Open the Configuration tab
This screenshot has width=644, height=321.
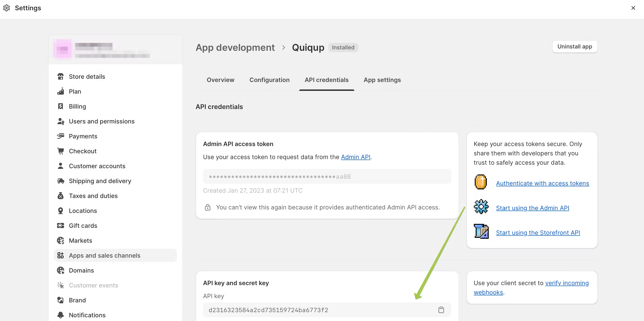269,80
